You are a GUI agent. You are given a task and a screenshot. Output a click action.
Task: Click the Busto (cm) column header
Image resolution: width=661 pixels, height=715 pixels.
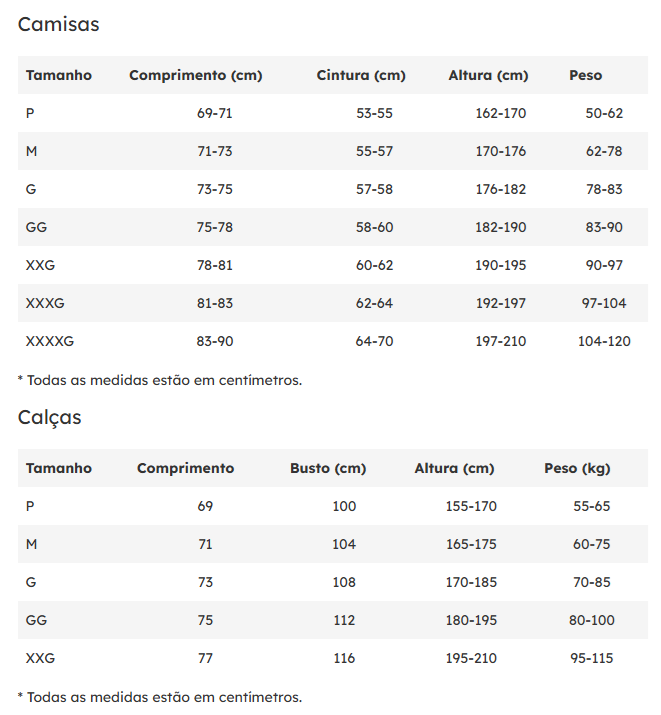click(328, 468)
